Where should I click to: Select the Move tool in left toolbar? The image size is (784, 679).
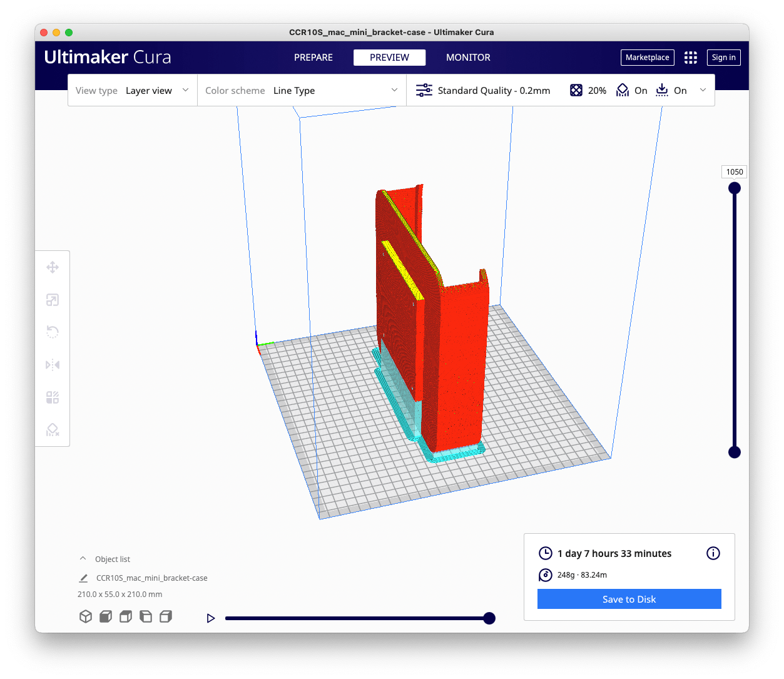[x=53, y=267]
